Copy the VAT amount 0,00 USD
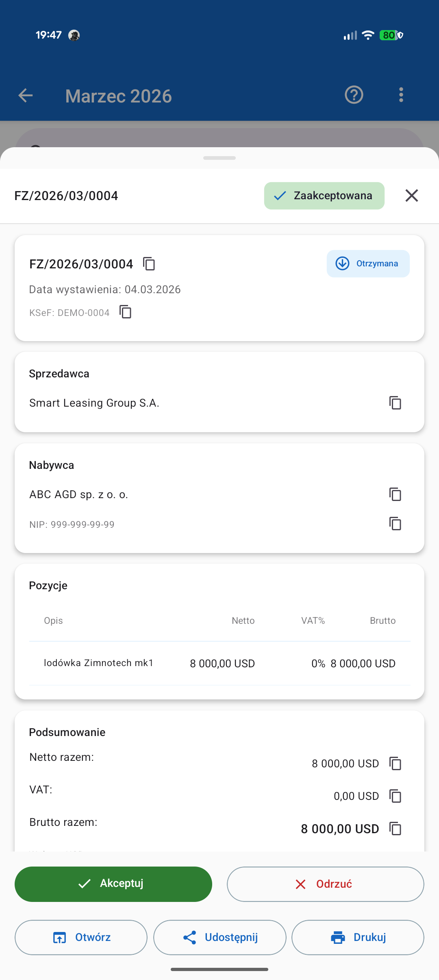 pos(395,796)
